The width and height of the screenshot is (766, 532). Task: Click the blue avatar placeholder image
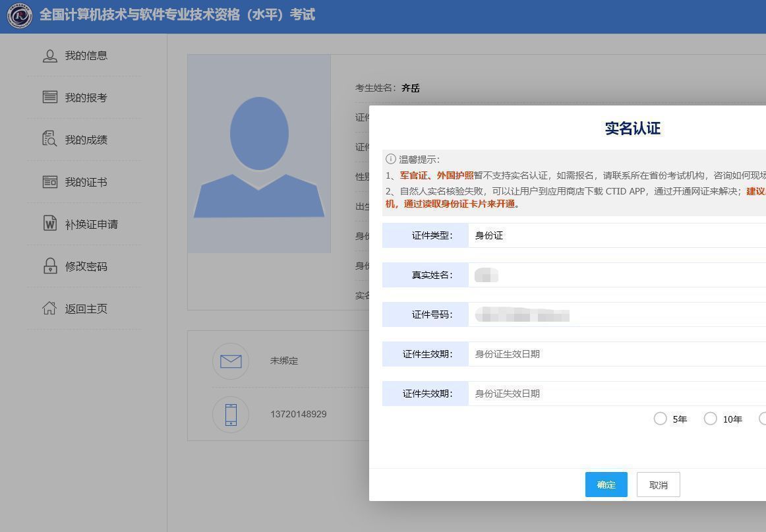pyautogui.click(x=259, y=153)
